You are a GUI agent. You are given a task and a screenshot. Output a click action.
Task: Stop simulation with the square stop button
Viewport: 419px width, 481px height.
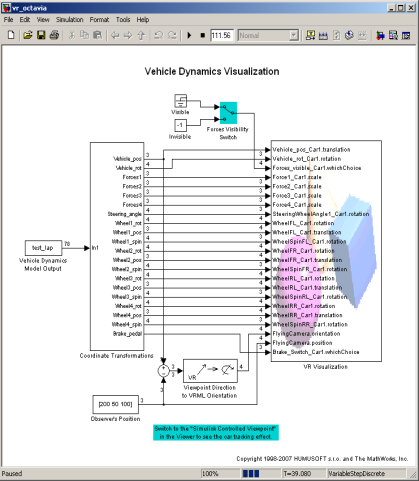(x=203, y=35)
